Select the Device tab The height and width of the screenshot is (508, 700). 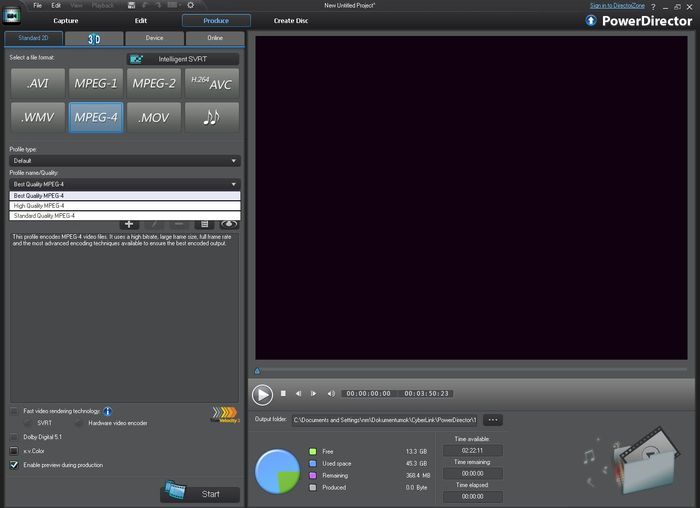coord(154,38)
